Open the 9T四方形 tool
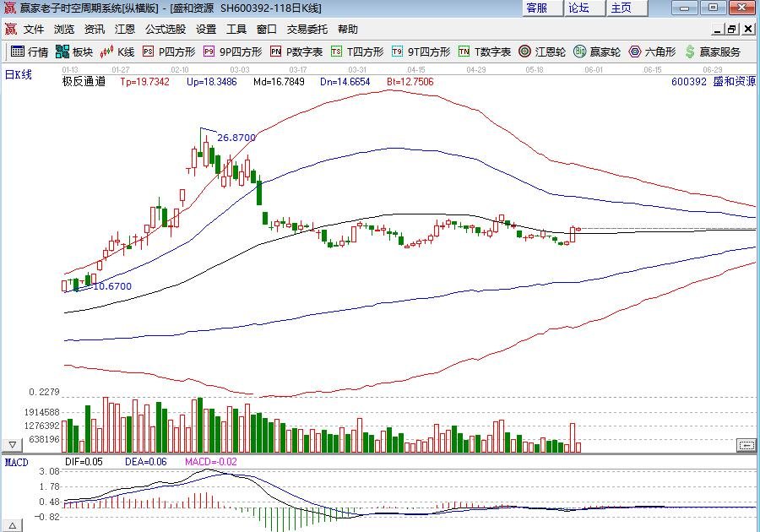This screenshot has width=760, height=532. coord(421,52)
